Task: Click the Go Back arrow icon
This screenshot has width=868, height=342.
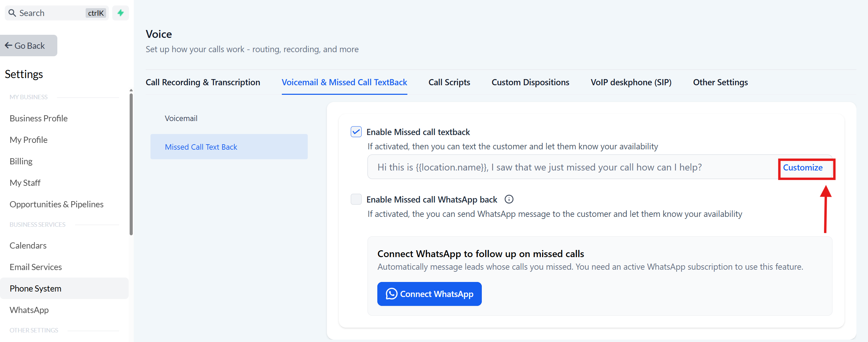Action: coord(9,45)
